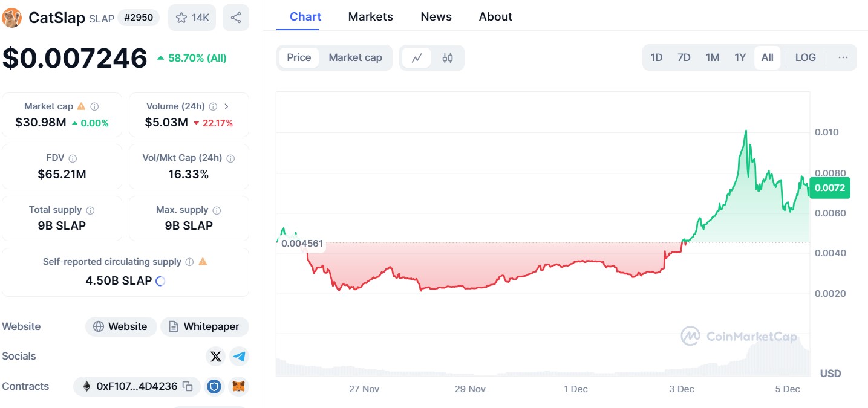Add CatSlap to watchlist star button

[x=192, y=18]
